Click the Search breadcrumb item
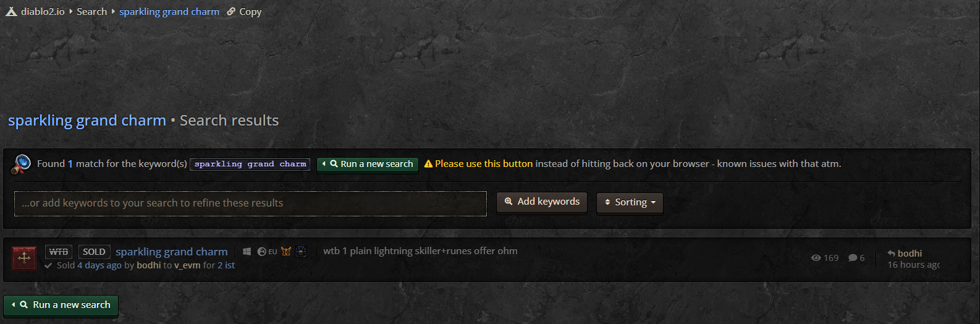980x324 pixels. [x=91, y=11]
